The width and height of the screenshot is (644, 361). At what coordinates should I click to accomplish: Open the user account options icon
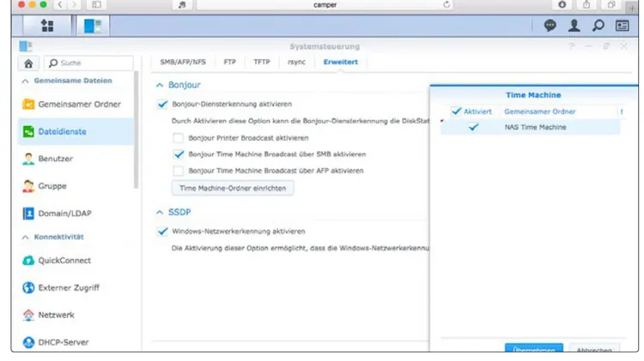pos(574,26)
